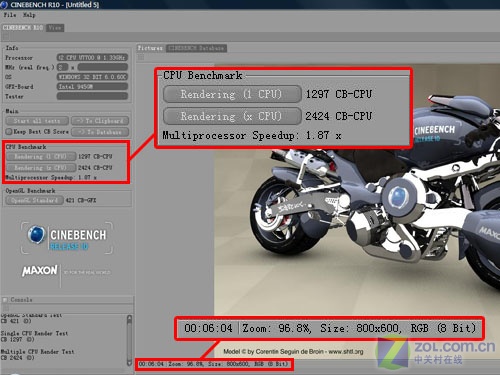Image resolution: width=500 pixels, height=375 pixels.
Task: Click the To Database button
Action: tap(100, 132)
